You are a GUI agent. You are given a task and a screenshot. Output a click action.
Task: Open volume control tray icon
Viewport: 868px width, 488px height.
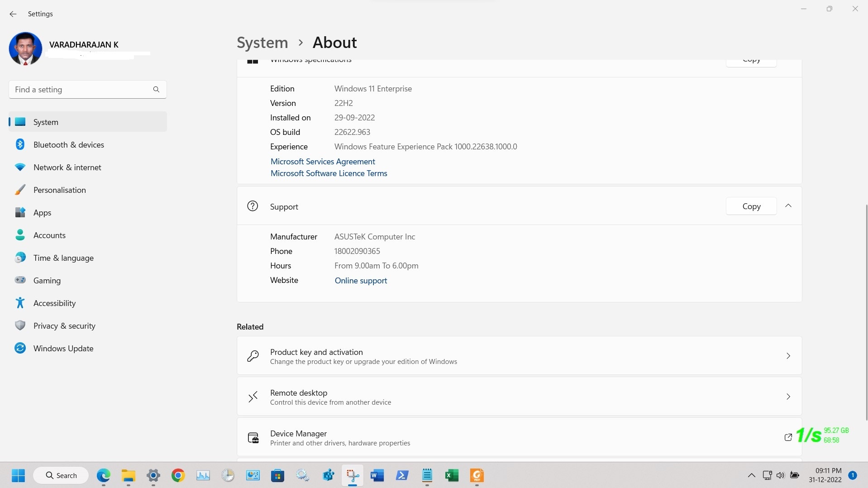781,475
